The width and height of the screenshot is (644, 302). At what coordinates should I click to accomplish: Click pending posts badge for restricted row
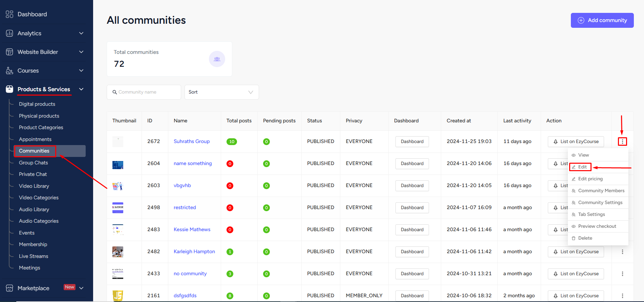tap(266, 208)
